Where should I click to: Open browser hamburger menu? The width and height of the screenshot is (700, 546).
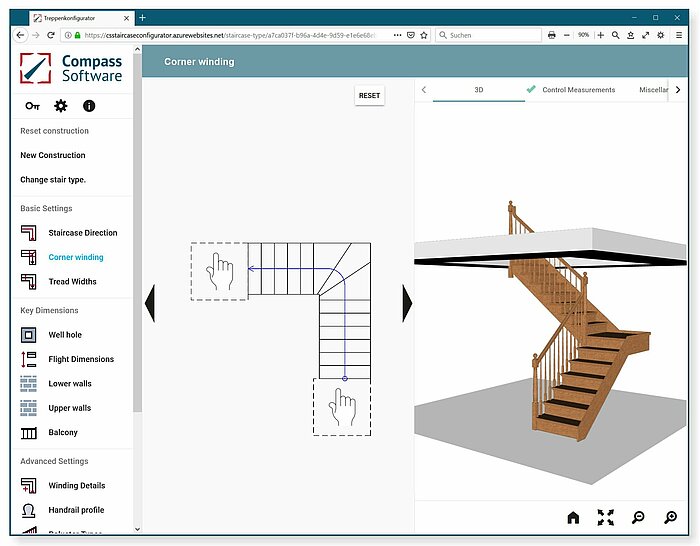679,35
